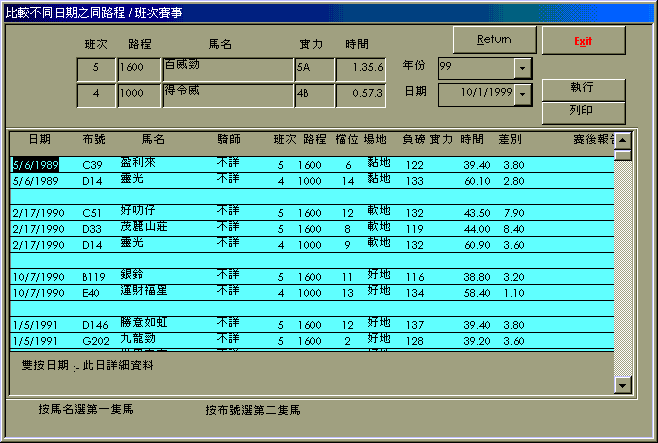Click the vertical scrollbar track of the list
Screen dimensions: 658x443
[x=623, y=268]
